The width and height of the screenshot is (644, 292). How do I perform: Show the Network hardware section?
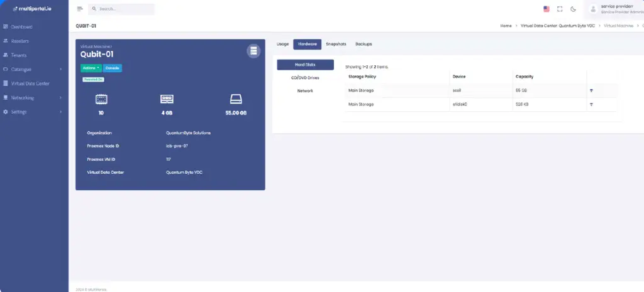click(305, 90)
